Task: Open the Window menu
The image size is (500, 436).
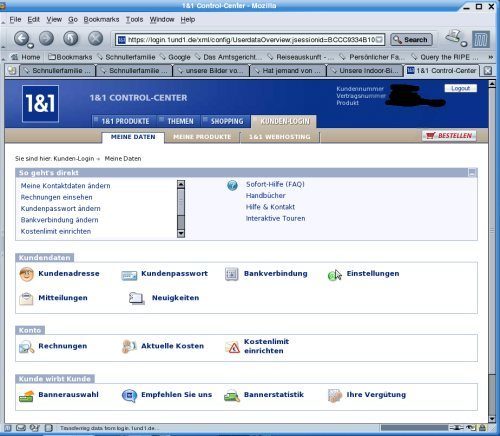Action: tap(162, 19)
